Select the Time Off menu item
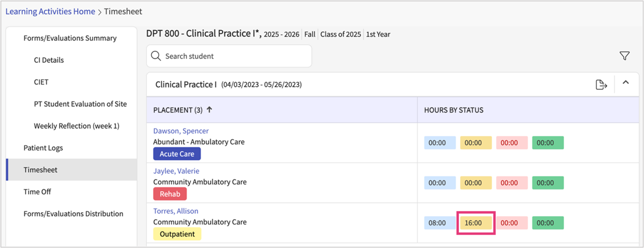 click(37, 192)
